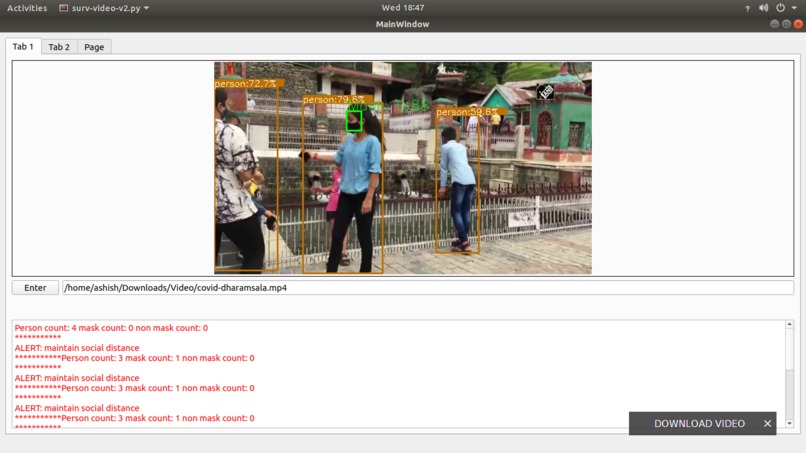
Task: Click the log scrollbar down arrow
Action: pos(790,423)
